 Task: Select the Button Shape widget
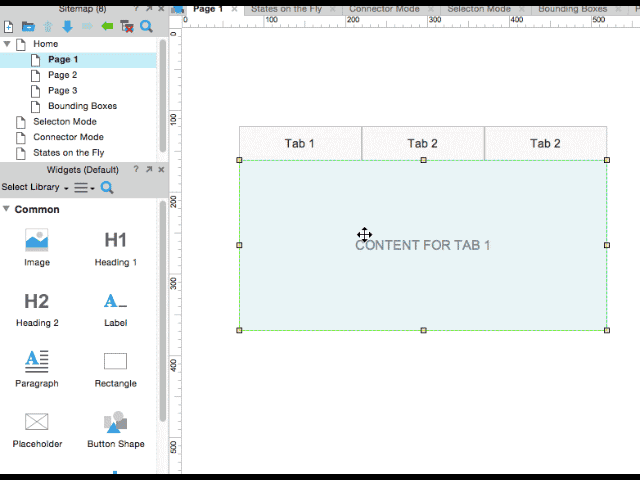coord(116,429)
